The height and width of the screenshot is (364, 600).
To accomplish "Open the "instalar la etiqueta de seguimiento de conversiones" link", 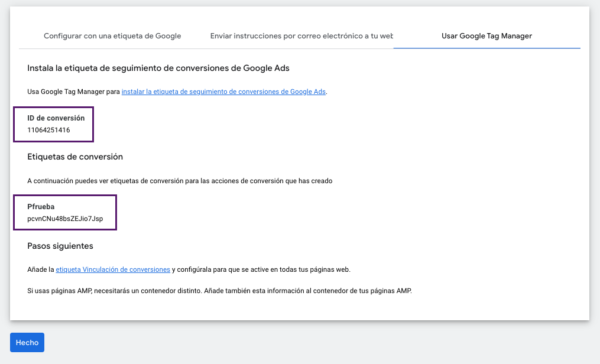I will point(223,92).
